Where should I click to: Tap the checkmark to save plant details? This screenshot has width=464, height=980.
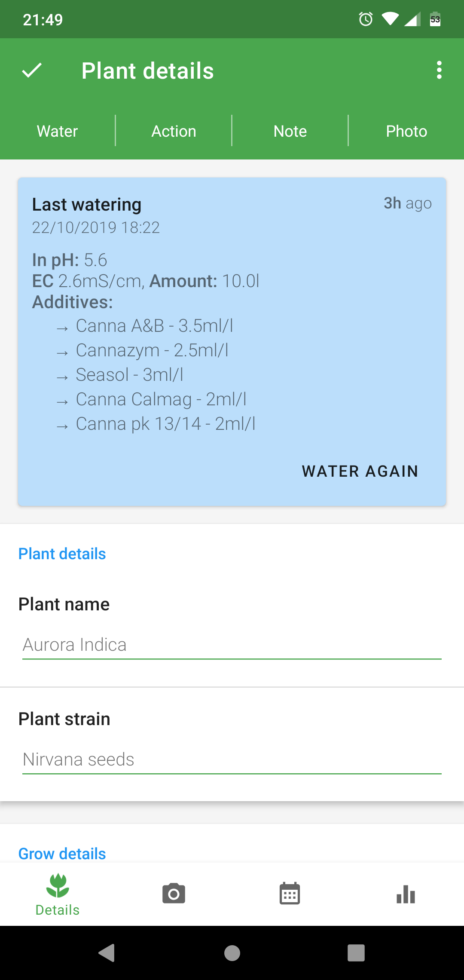[32, 70]
